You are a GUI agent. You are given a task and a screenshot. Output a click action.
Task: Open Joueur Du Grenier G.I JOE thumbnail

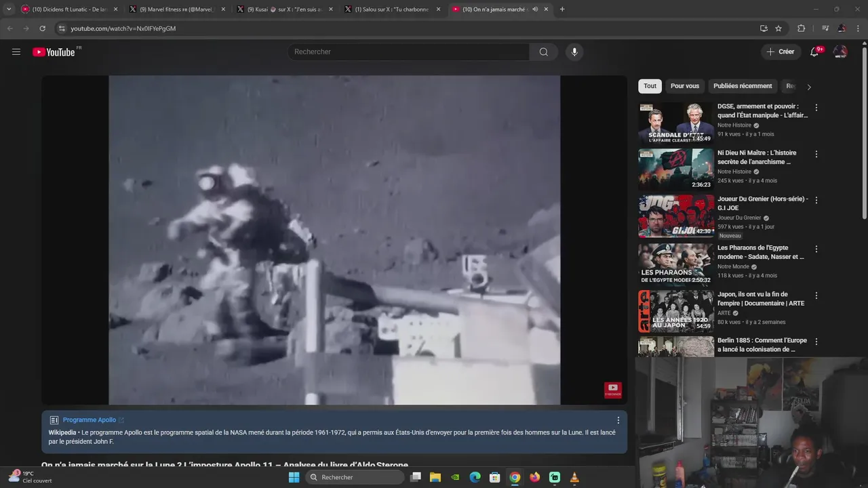[675, 216]
